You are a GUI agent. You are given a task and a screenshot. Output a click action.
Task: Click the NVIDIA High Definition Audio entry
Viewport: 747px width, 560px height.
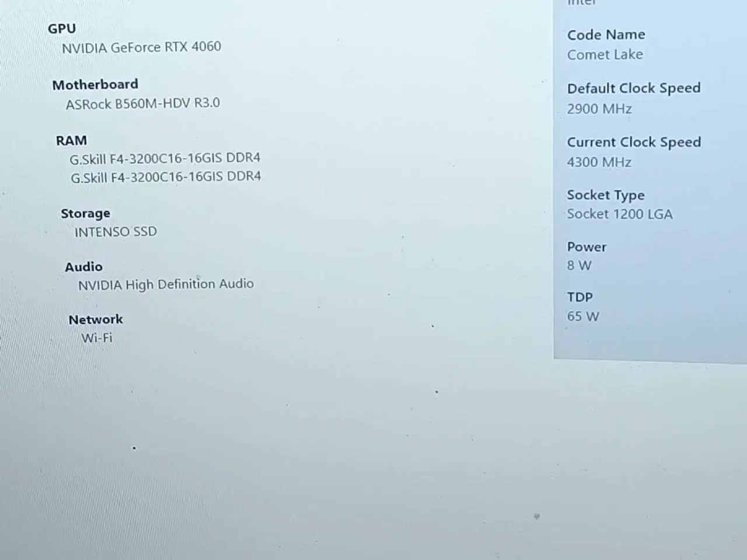click(x=166, y=284)
